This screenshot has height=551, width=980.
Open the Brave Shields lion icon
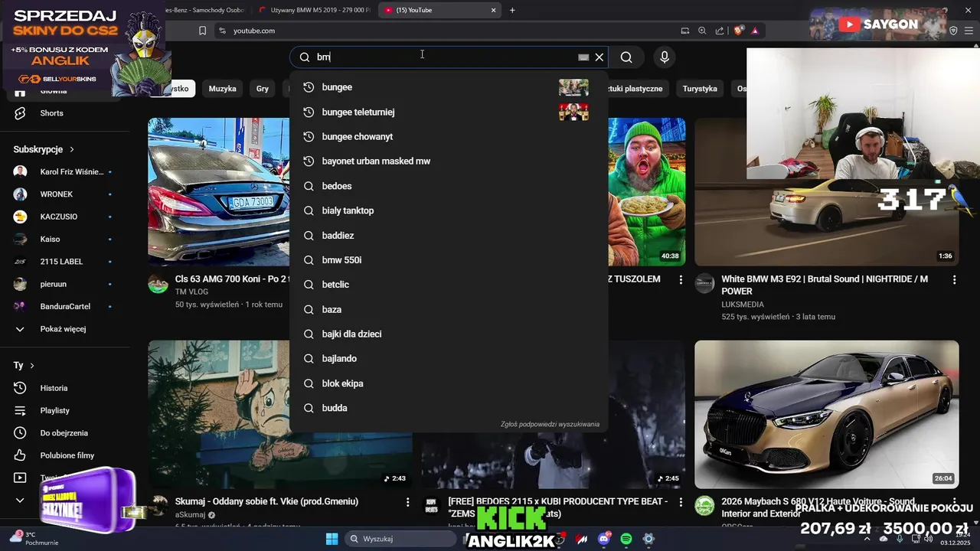[x=738, y=31]
